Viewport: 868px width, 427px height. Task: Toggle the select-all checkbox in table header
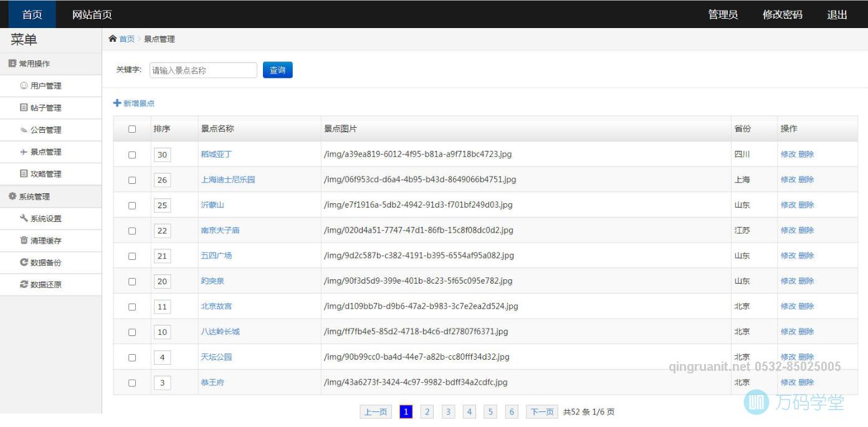tap(132, 129)
